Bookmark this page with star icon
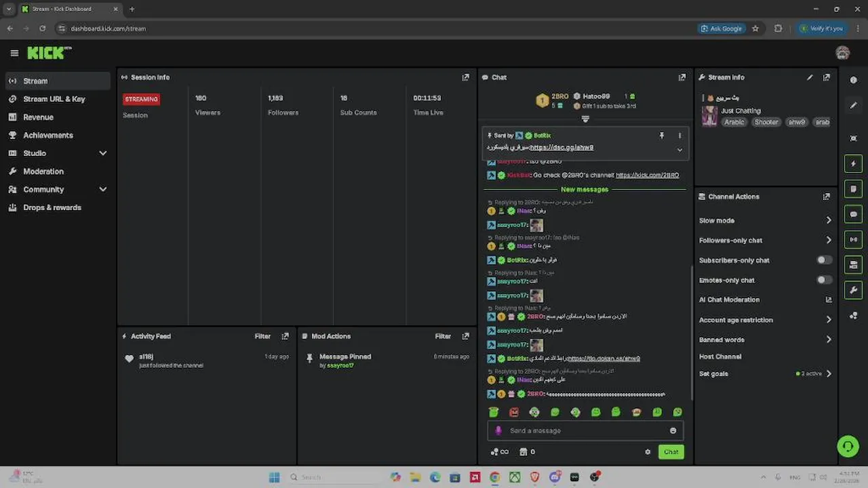This screenshot has height=488, width=868. click(x=755, y=28)
